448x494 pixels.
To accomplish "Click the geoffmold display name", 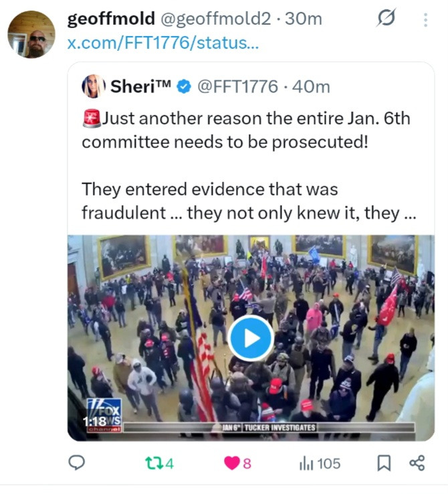I will tap(111, 19).
